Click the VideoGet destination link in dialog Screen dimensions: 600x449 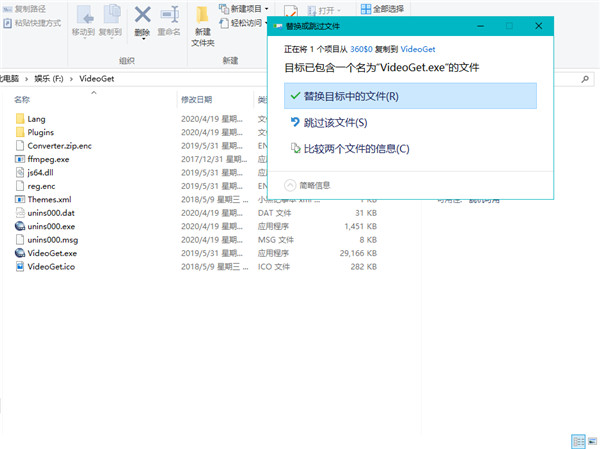[x=419, y=47]
